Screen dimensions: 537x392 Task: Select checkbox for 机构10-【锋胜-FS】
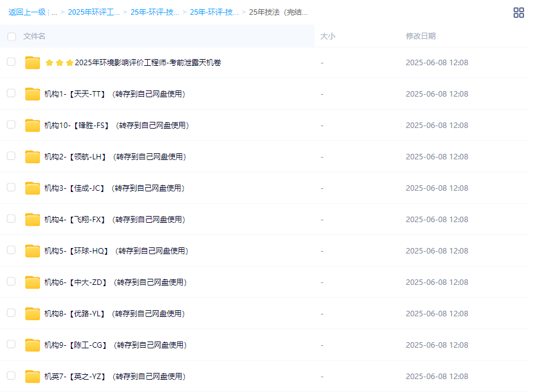pos(11,124)
